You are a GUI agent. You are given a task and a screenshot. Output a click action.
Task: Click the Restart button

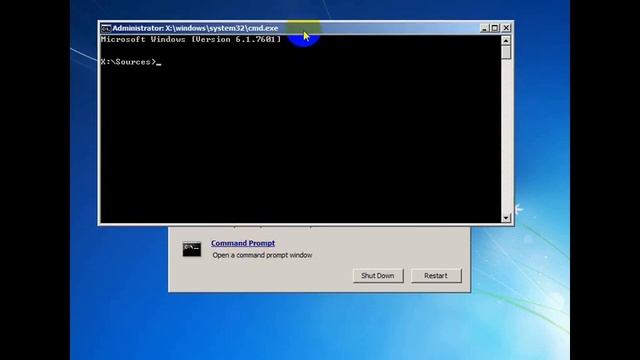[x=436, y=276]
